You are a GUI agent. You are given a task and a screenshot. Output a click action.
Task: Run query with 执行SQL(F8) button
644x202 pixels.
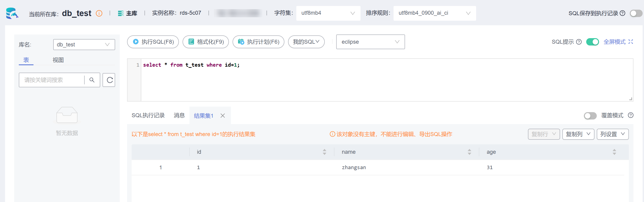pyautogui.click(x=153, y=42)
